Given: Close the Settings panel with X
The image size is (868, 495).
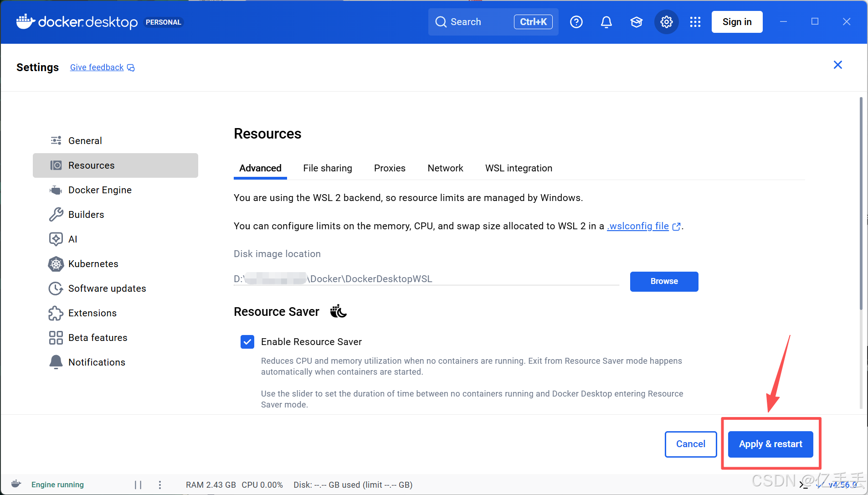Looking at the screenshot, I should coord(837,65).
